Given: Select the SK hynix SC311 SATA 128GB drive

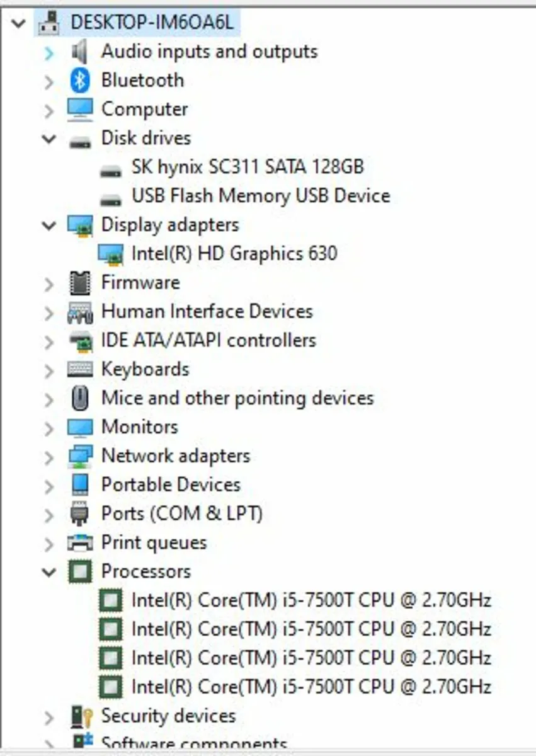Looking at the screenshot, I should tap(245, 167).
